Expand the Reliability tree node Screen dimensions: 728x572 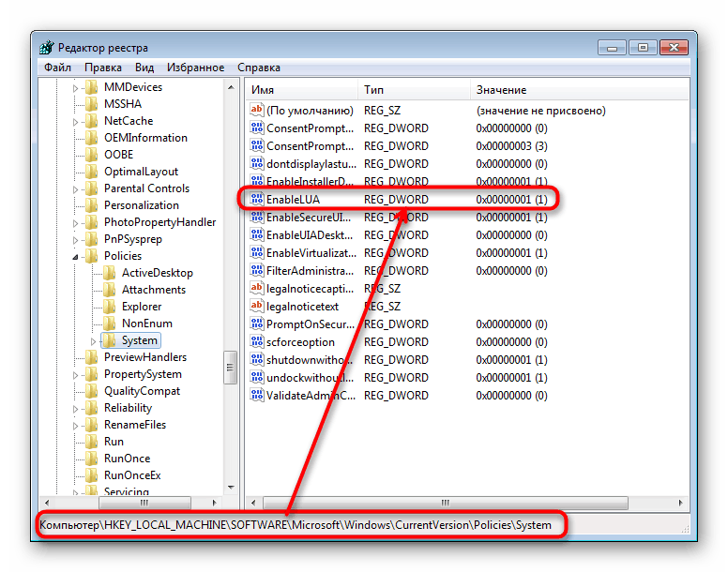[x=76, y=409]
